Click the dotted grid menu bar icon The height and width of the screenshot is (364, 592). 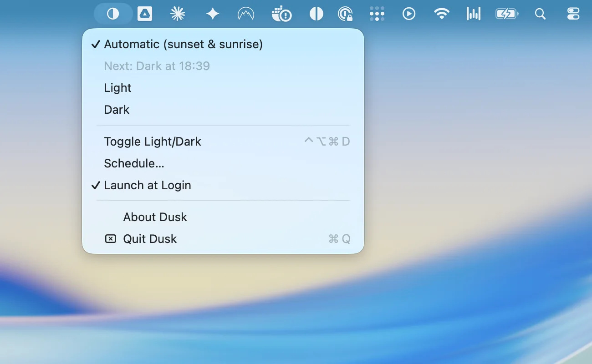point(377,14)
